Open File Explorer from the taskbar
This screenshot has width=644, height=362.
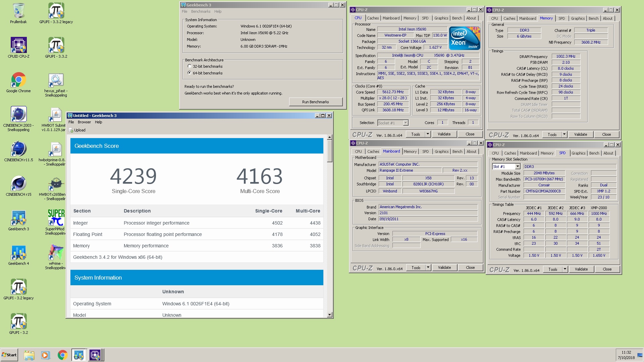coord(29,355)
